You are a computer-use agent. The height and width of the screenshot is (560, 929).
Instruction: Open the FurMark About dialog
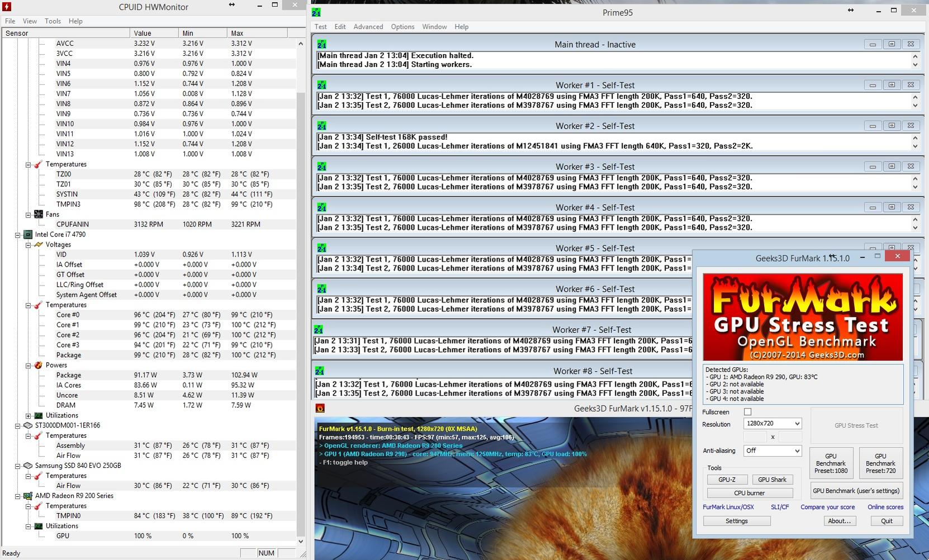coord(840,521)
